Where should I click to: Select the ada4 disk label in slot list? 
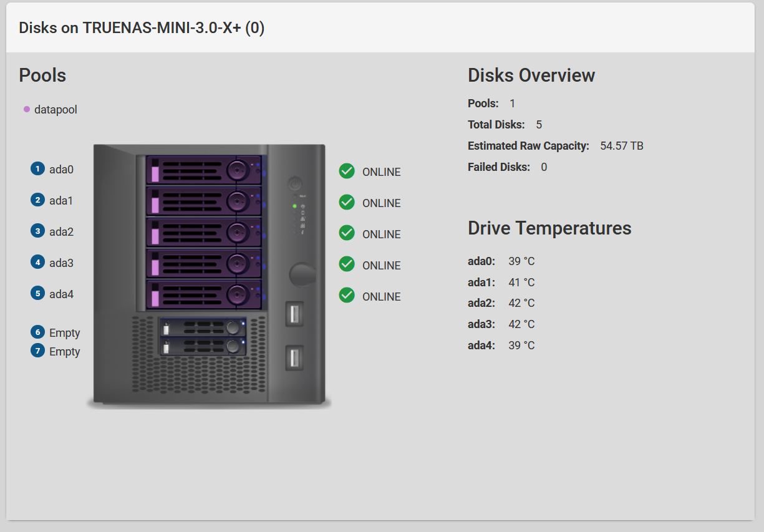[62, 294]
